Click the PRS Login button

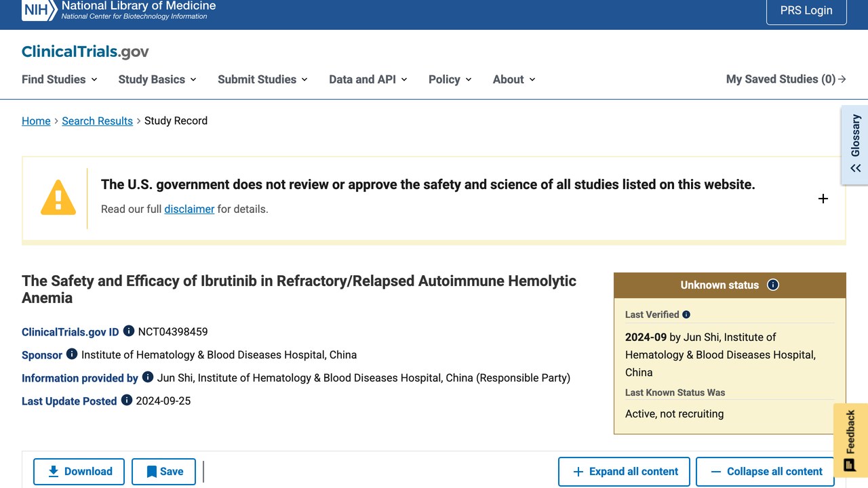[x=806, y=10]
